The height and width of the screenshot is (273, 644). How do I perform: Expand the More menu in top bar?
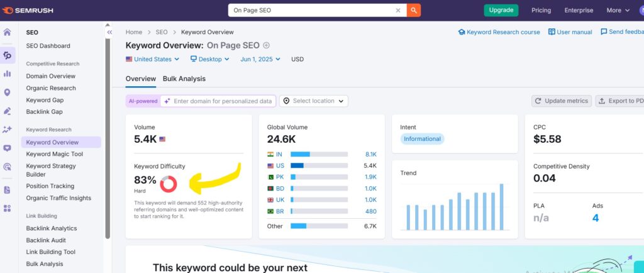(x=618, y=10)
